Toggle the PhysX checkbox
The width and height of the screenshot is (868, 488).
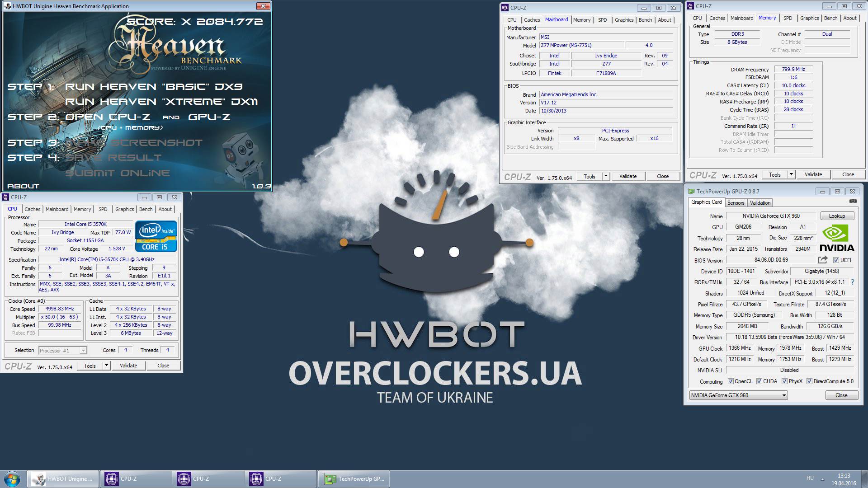tap(785, 381)
